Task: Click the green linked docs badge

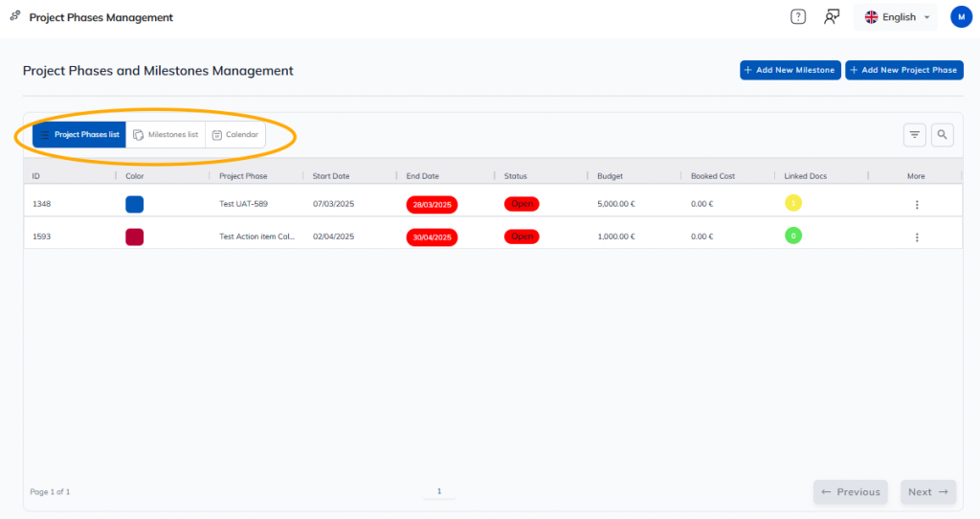Action: (792, 236)
